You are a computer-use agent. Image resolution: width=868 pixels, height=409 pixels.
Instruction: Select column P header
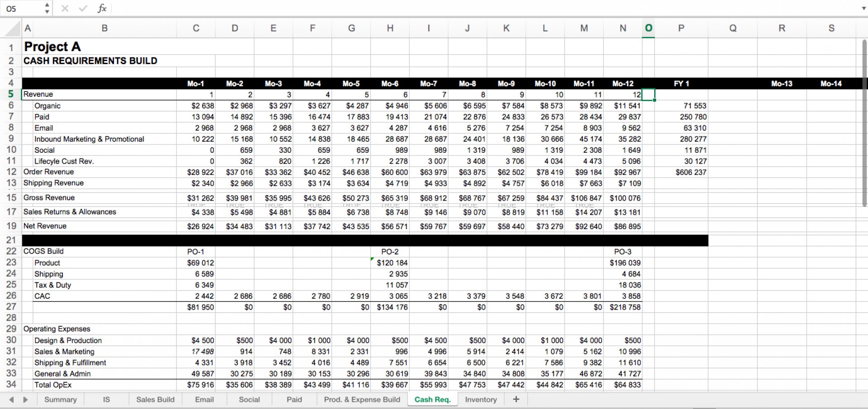tap(681, 28)
